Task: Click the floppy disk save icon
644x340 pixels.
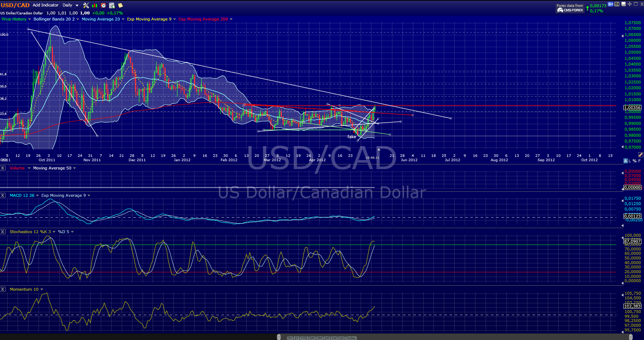Action: click(623, 4)
